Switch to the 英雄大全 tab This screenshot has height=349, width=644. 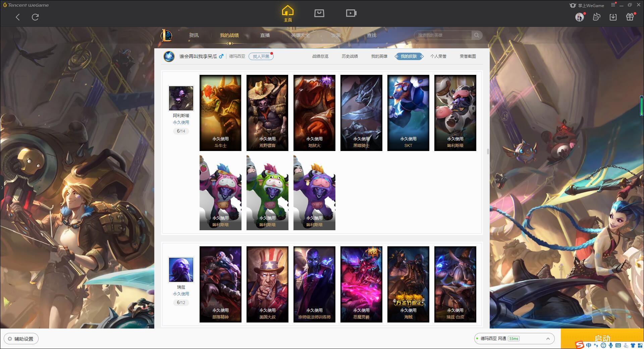click(301, 35)
